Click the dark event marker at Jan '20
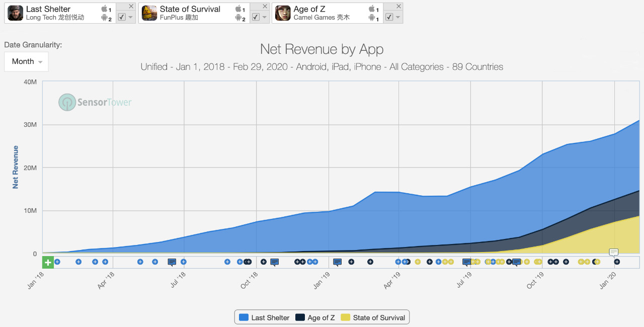Screen dimensions: 644x327 617,262
